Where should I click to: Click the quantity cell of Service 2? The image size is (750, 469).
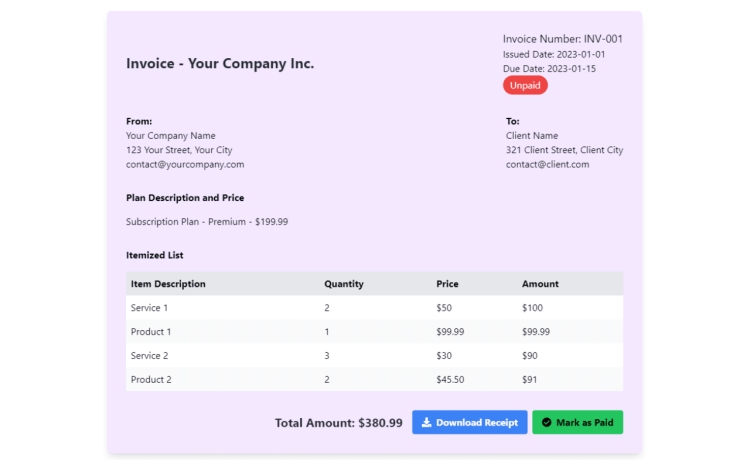(x=327, y=356)
